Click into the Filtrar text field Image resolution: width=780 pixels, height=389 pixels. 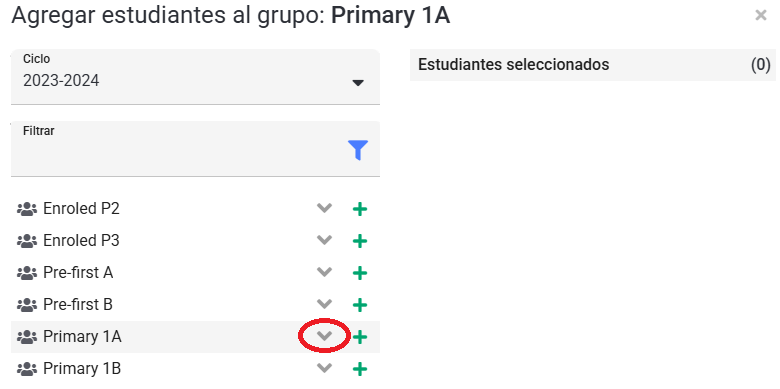tap(195, 148)
